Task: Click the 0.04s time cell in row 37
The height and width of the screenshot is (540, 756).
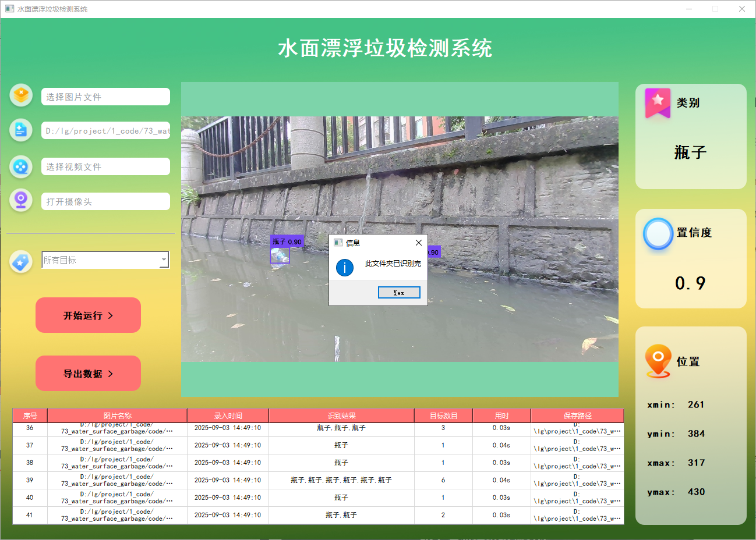Action: click(x=501, y=445)
